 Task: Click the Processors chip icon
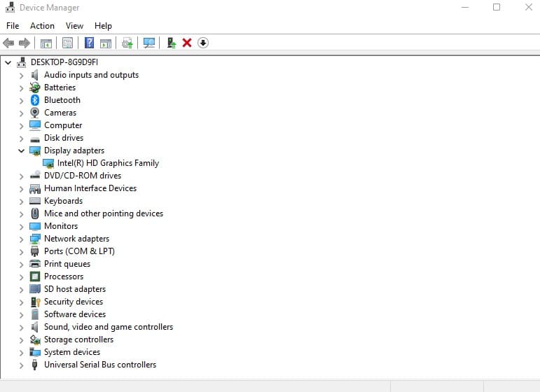(x=35, y=276)
